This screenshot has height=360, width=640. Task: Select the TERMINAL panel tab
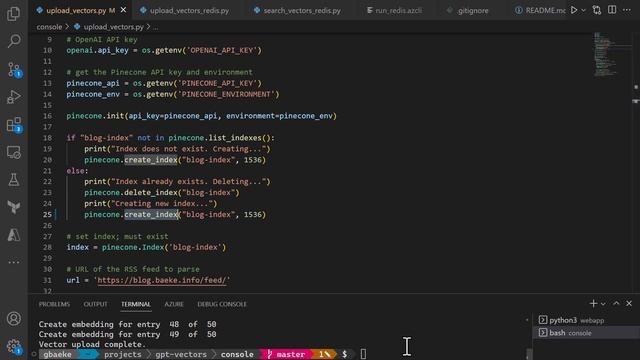[136, 304]
